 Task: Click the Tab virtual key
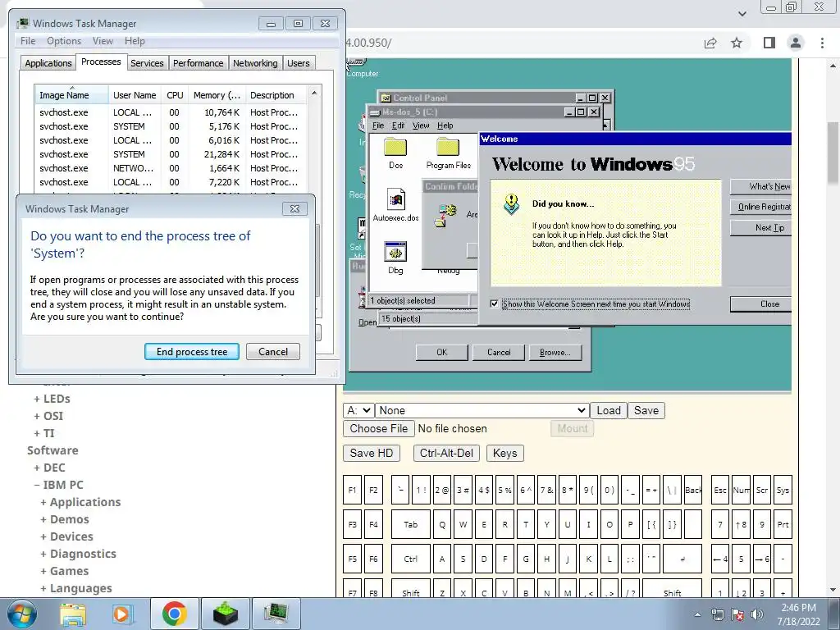pyautogui.click(x=410, y=524)
